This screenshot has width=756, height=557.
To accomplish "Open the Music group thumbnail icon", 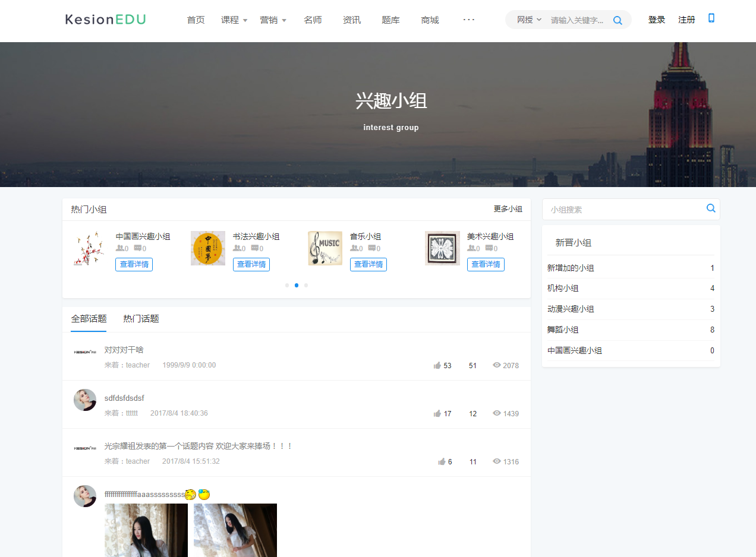I will pos(325,248).
